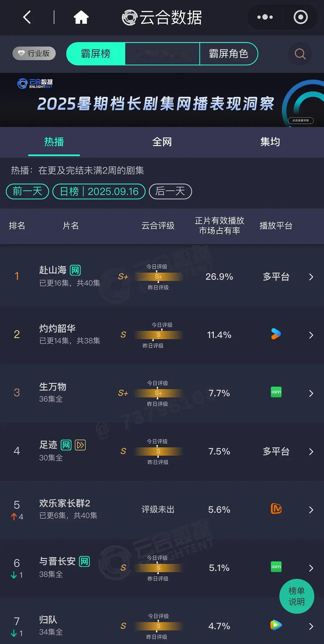Tap the iQIYI platform icon for 生万物
Image resolution: width=324 pixels, height=644 pixels.
click(276, 392)
